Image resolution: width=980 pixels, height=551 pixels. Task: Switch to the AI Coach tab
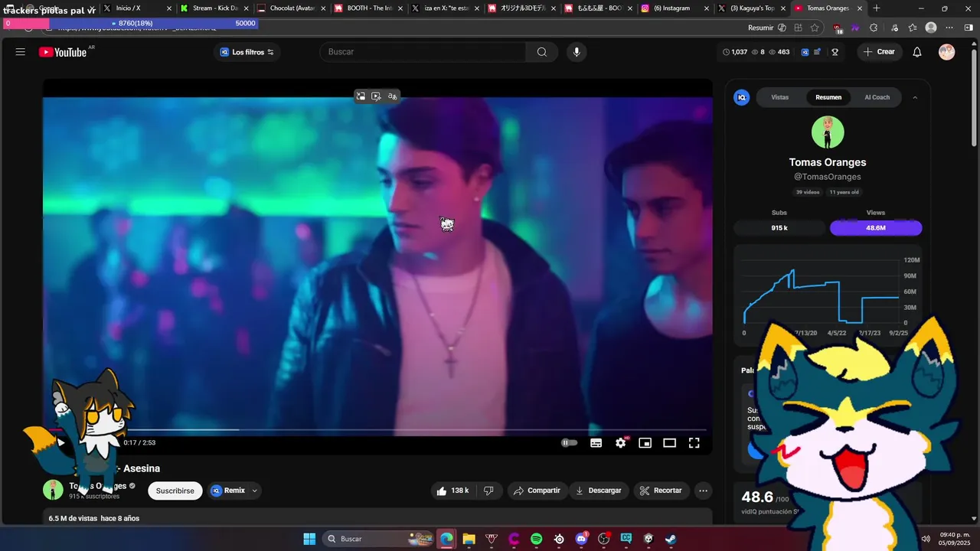click(877, 97)
